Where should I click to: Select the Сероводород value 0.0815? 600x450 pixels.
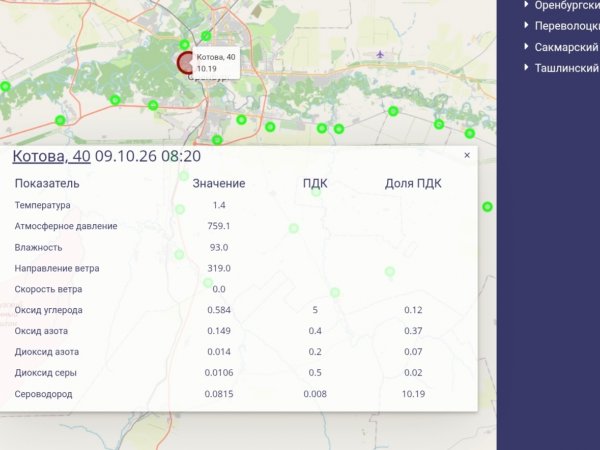(x=219, y=394)
